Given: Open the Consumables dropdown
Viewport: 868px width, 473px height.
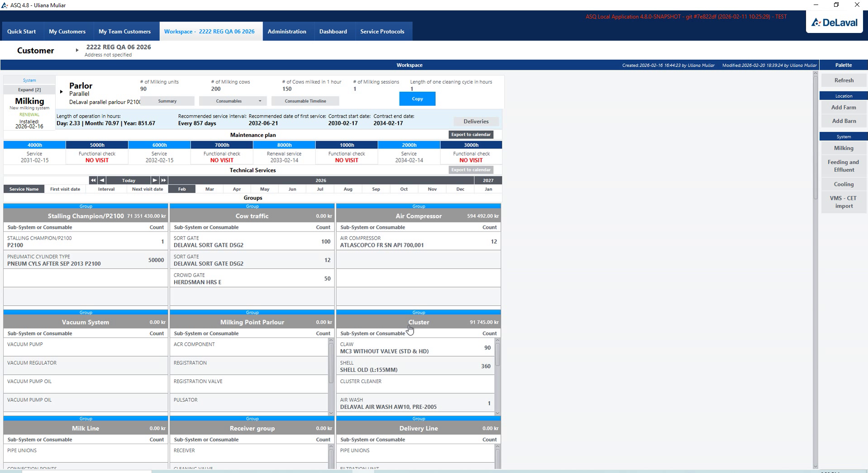Looking at the screenshot, I should (x=233, y=101).
